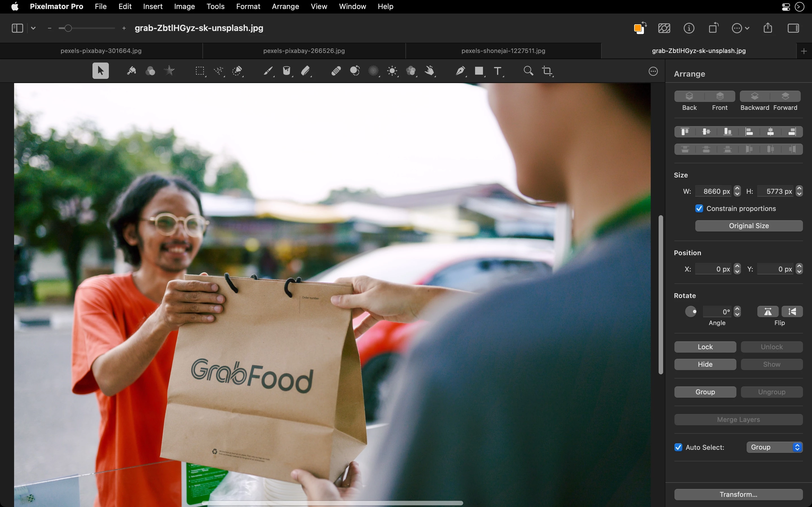
Task: Choose the Rectangular Selection tool
Action: [200, 71]
